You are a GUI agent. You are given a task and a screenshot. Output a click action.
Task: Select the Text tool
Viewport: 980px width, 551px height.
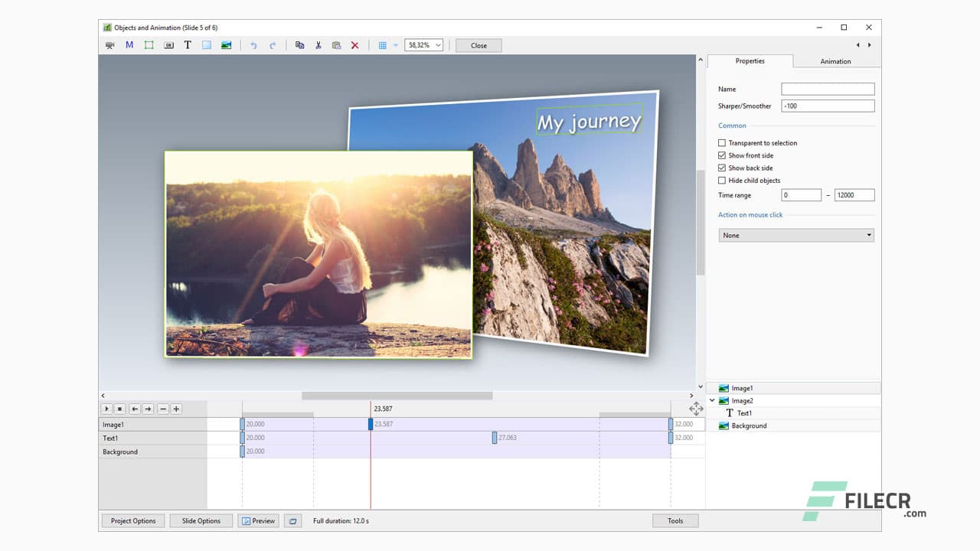click(x=188, y=45)
